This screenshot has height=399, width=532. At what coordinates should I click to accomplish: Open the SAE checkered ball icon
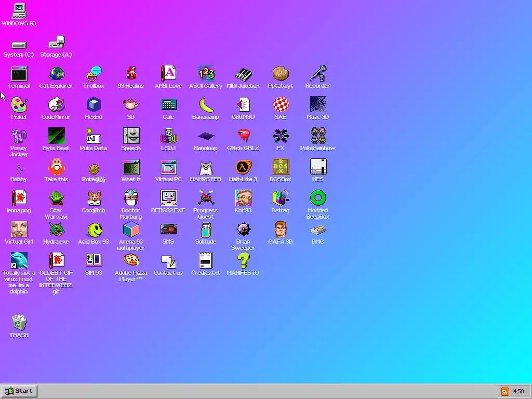pyautogui.click(x=281, y=105)
